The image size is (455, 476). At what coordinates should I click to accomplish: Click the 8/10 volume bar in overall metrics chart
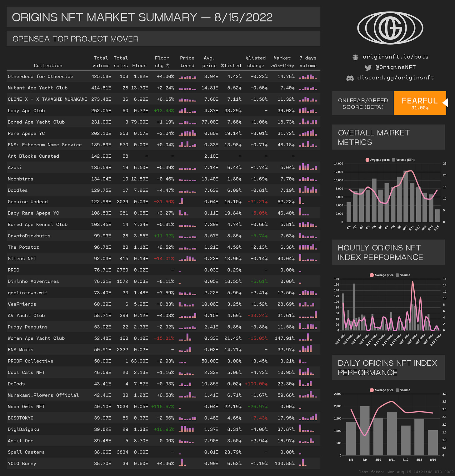pyautogui.click(x=406, y=196)
